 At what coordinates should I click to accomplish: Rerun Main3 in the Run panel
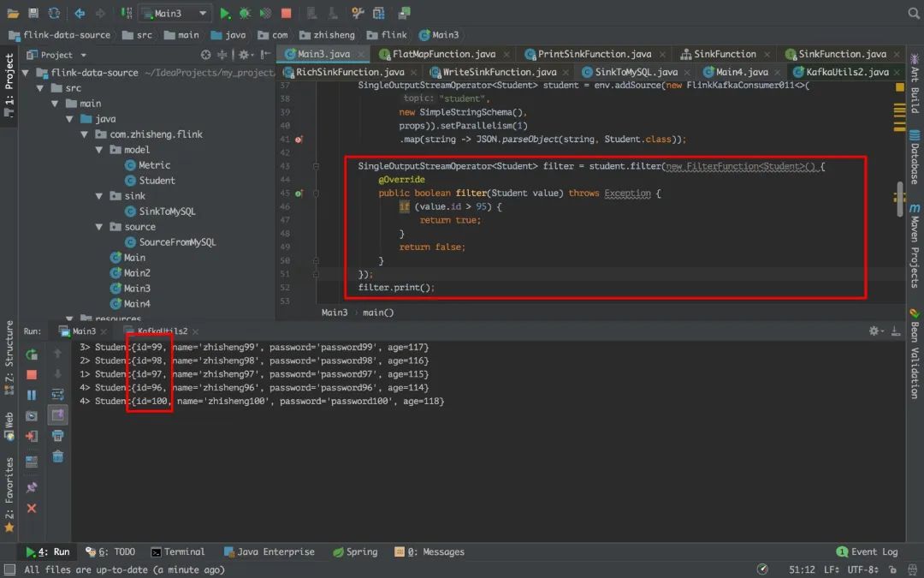(32, 354)
